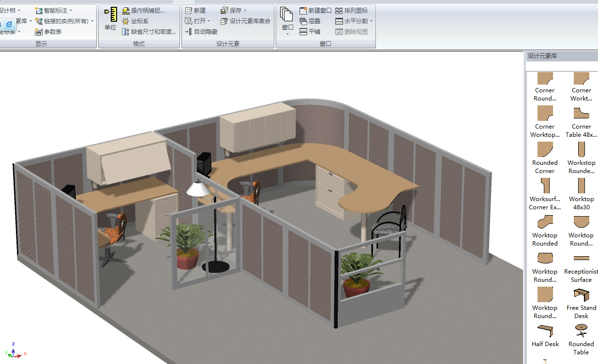Expand the 智能标注 dropdown
Screen dimensions: 598x364
(71, 11)
